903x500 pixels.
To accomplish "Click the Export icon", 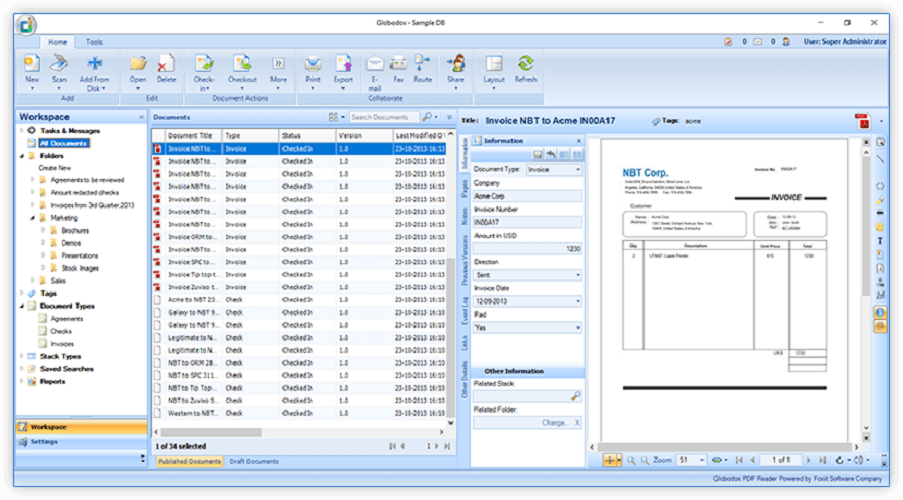I will [343, 63].
